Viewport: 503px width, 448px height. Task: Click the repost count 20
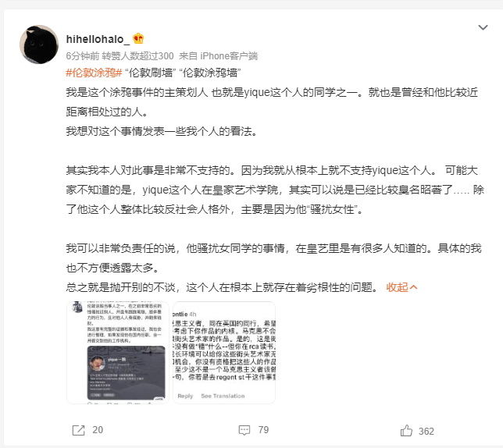point(98,430)
